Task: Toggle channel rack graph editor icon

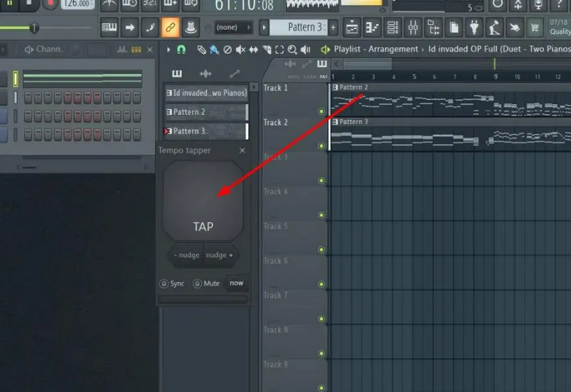Action: [x=122, y=50]
